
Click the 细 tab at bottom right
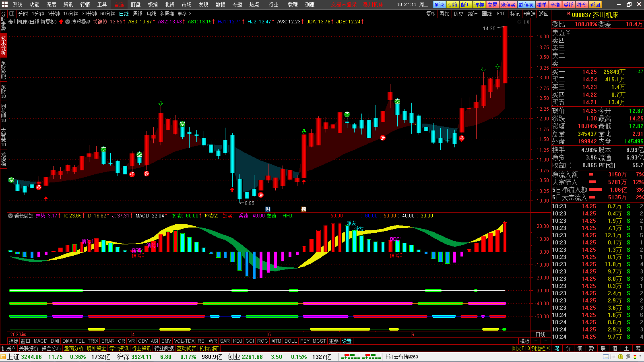[580, 348]
